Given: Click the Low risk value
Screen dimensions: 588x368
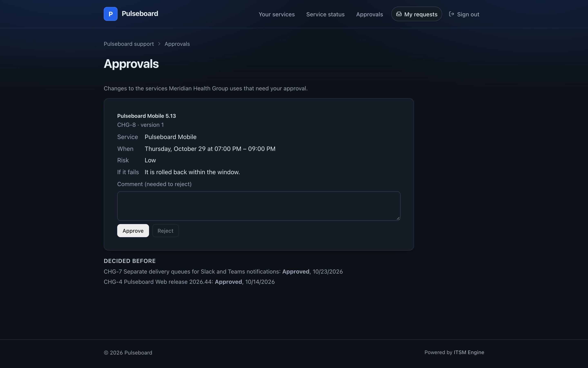Looking at the screenshot, I should (150, 160).
